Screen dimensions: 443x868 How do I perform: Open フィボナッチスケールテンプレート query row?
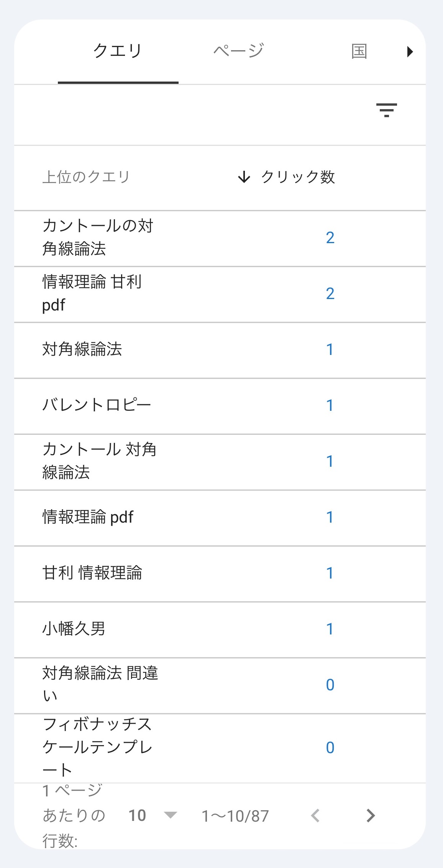(97, 747)
